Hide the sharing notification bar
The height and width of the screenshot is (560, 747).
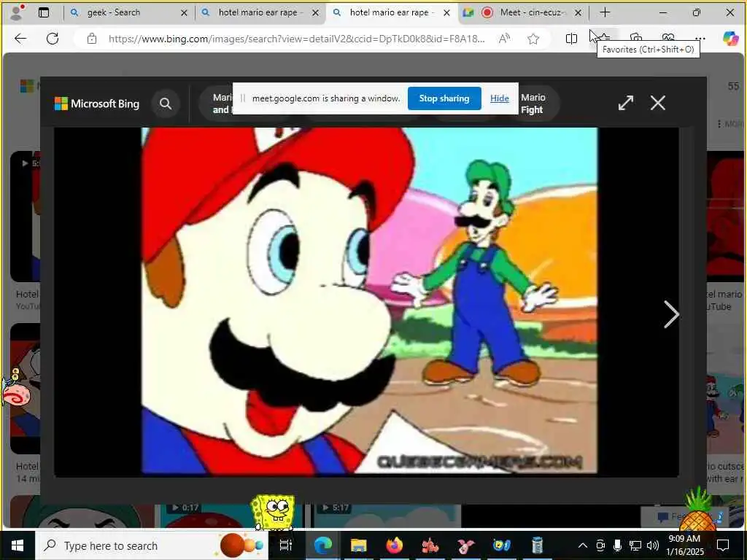(499, 98)
